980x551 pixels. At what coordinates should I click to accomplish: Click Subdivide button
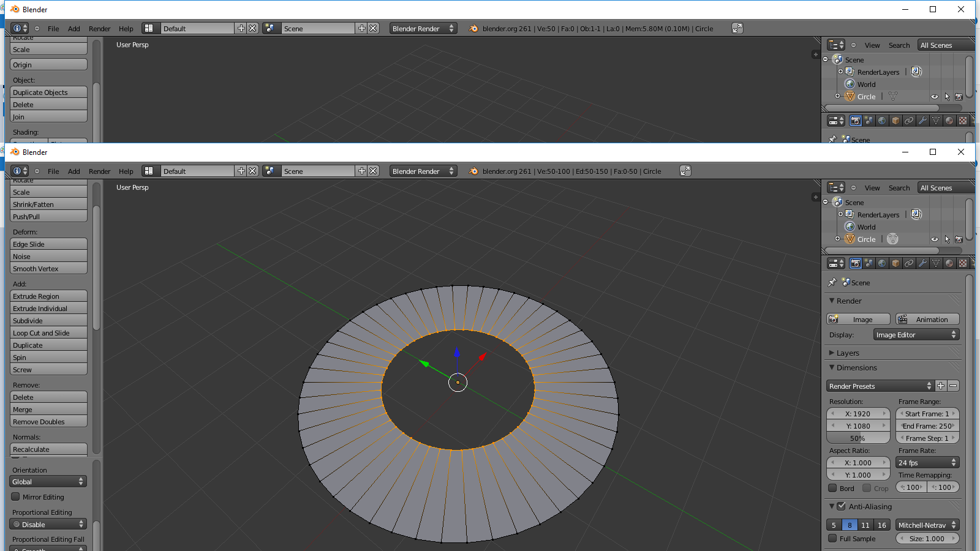click(x=49, y=320)
